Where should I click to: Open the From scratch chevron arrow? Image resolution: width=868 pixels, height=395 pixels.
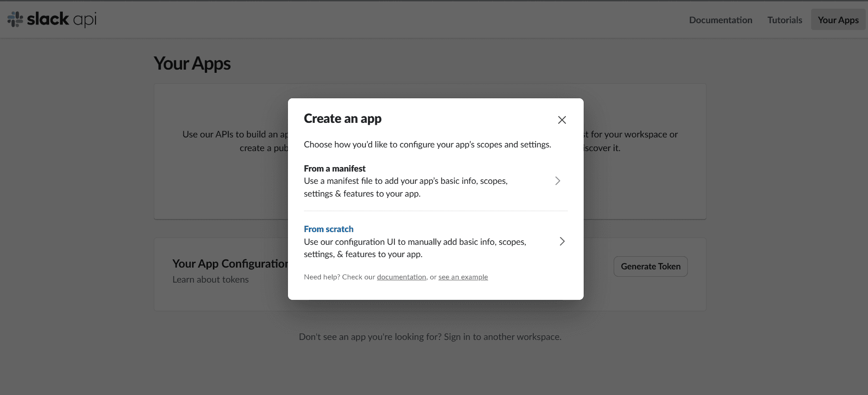click(562, 241)
